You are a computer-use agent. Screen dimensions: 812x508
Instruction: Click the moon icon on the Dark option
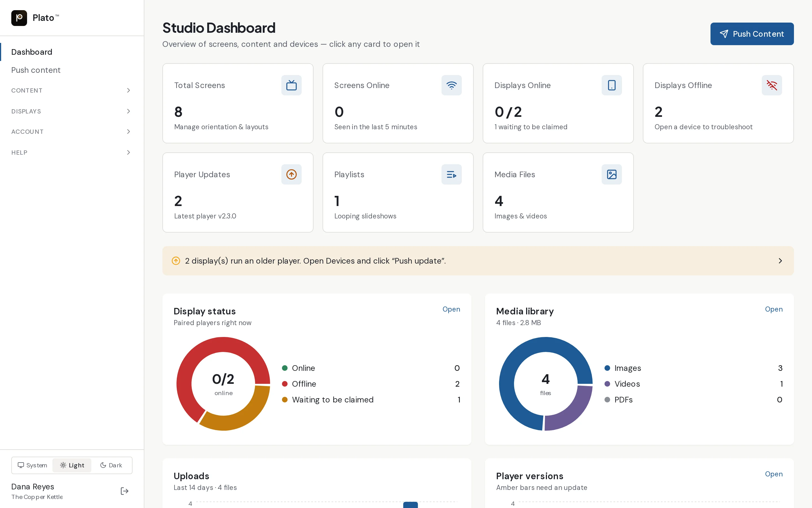pyautogui.click(x=103, y=465)
